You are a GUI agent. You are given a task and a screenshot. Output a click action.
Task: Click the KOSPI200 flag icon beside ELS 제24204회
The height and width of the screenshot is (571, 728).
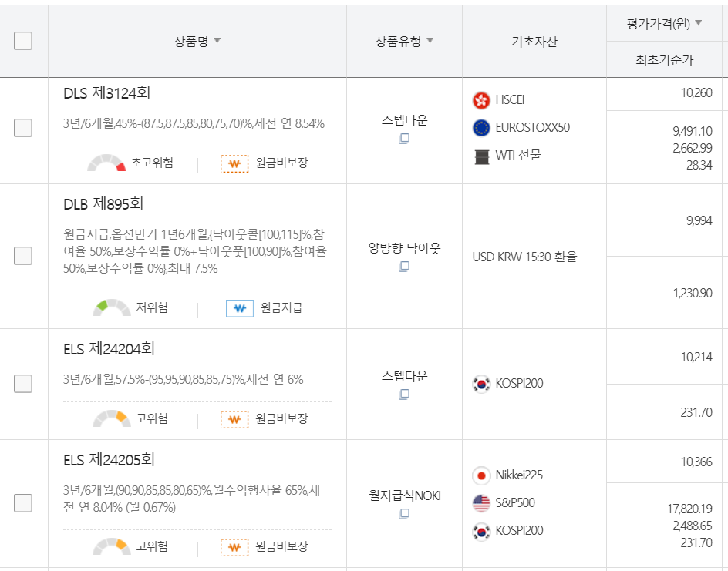pyautogui.click(x=480, y=383)
